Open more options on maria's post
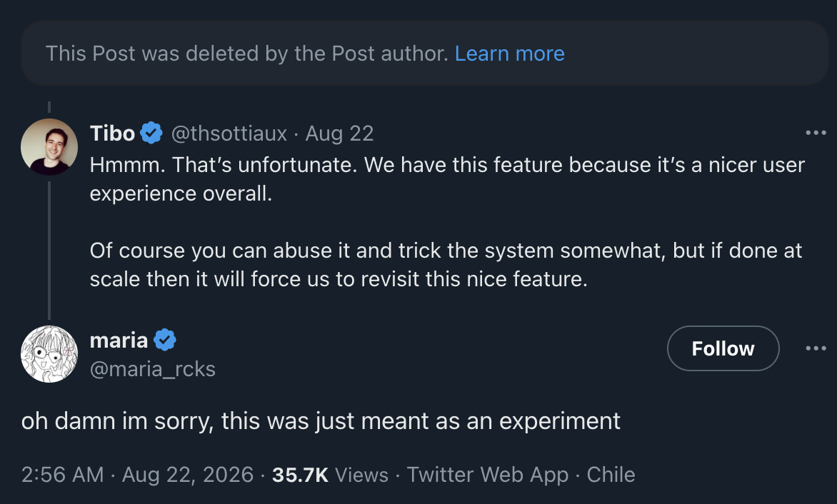Image resolution: width=837 pixels, height=504 pixels. point(816,348)
